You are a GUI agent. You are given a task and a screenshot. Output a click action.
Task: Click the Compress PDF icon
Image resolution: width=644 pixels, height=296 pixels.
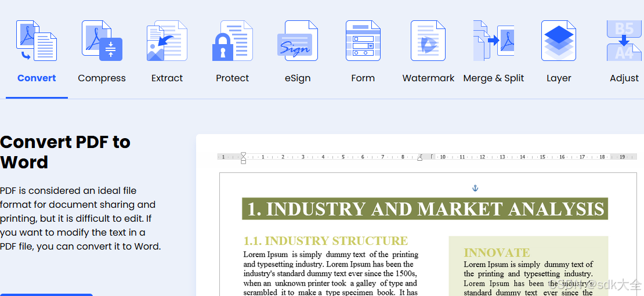pos(102,41)
